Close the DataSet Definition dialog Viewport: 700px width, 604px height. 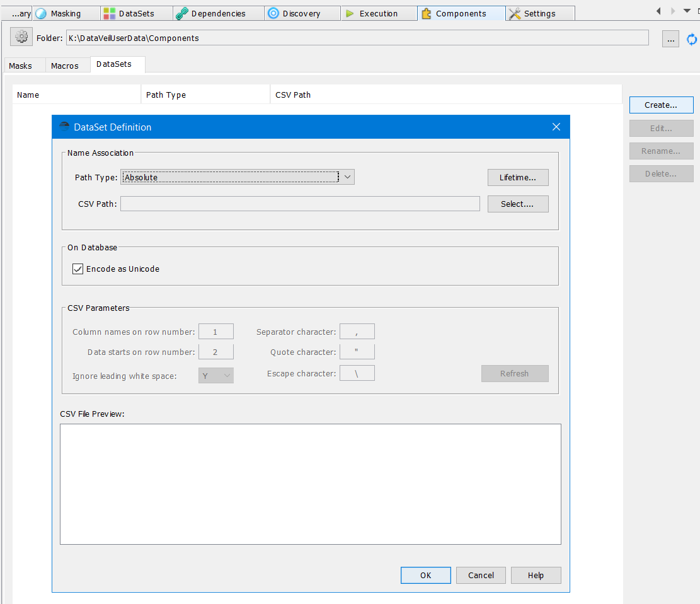coord(556,127)
